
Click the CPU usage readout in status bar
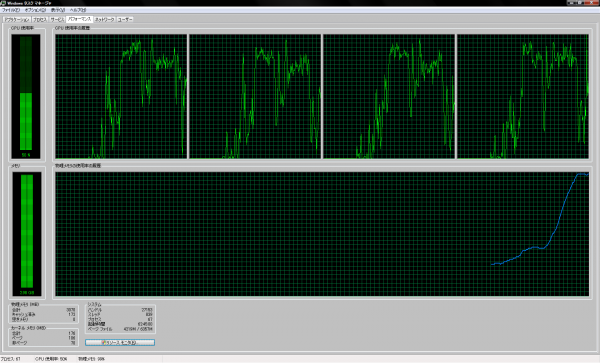click(x=51, y=359)
